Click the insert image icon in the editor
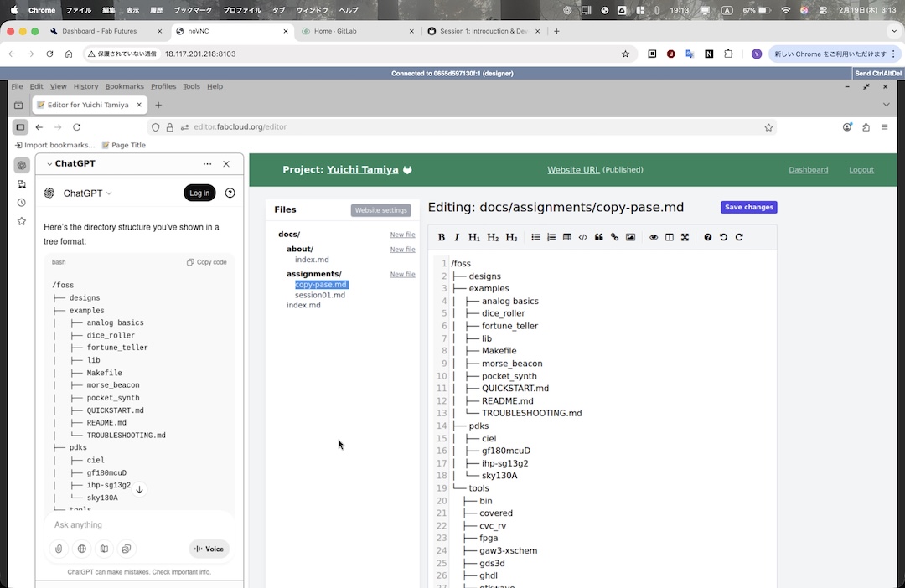Screen dimensions: 905x588 630,237
